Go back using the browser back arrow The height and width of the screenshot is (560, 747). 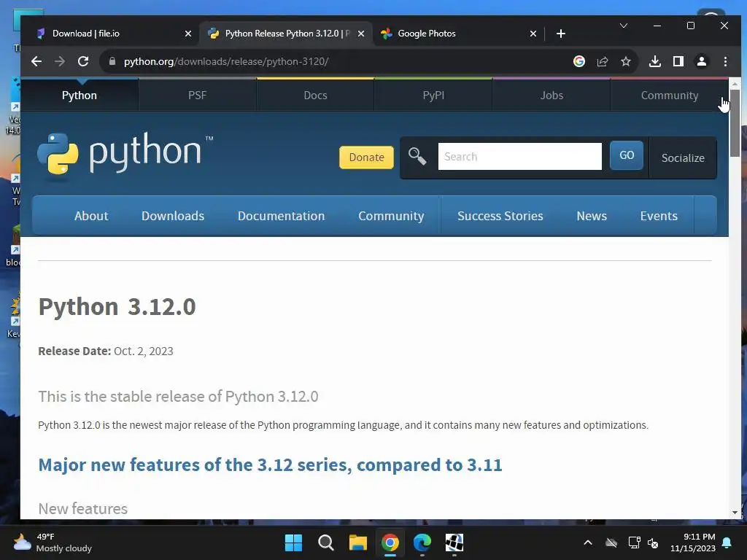[x=36, y=61]
